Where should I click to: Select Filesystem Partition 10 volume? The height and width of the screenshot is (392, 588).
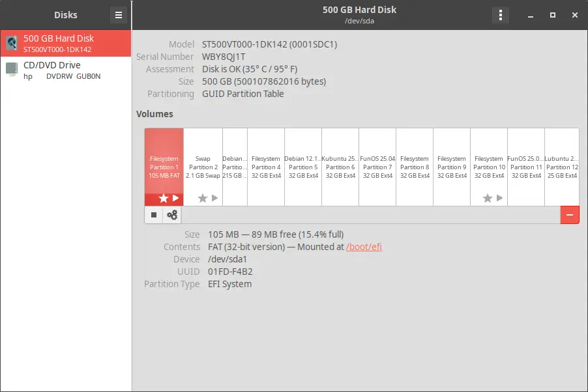click(489, 167)
